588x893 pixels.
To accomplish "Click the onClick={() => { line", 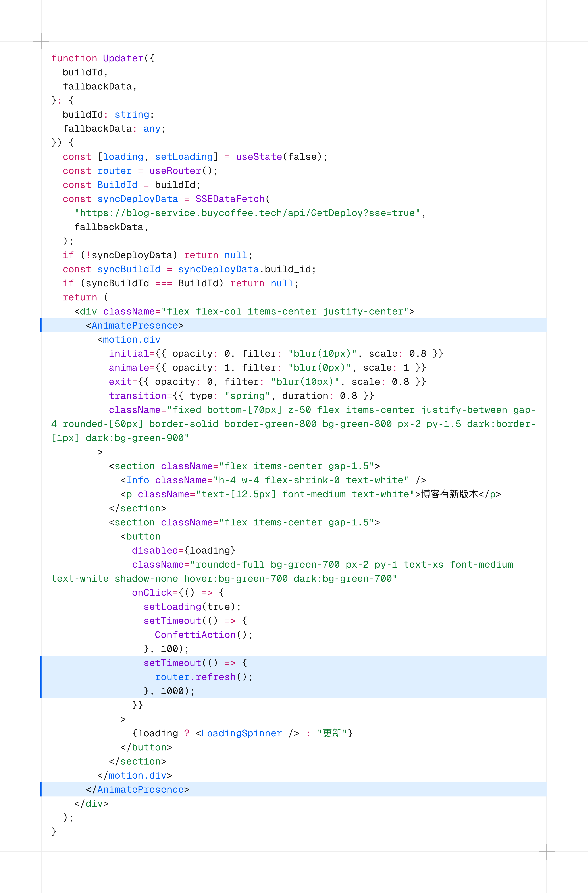I will click(x=178, y=593).
